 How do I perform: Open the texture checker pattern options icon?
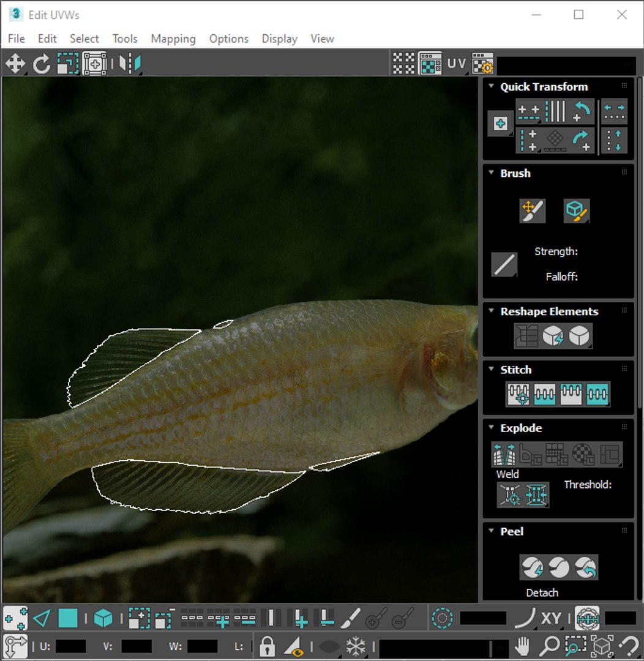tap(482, 64)
